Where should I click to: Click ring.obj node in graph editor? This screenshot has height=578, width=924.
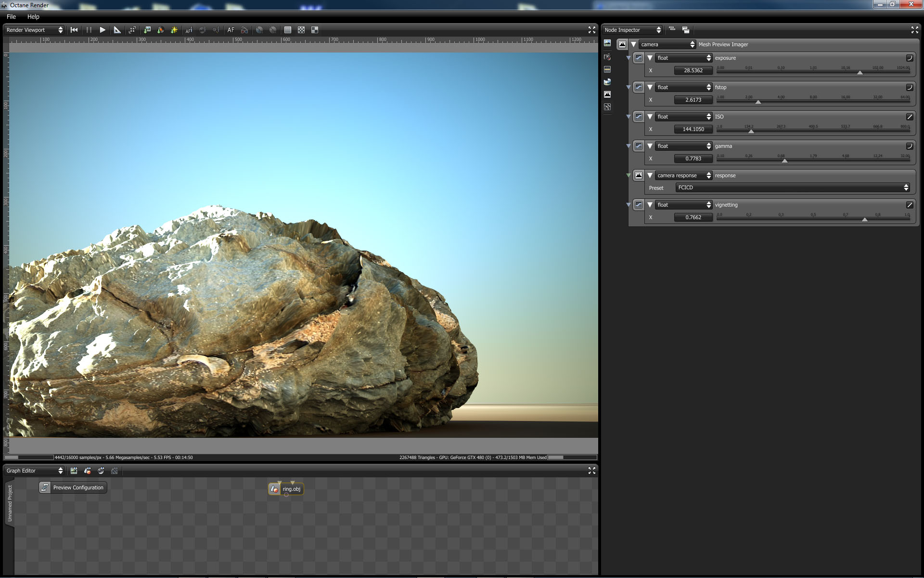(291, 489)
